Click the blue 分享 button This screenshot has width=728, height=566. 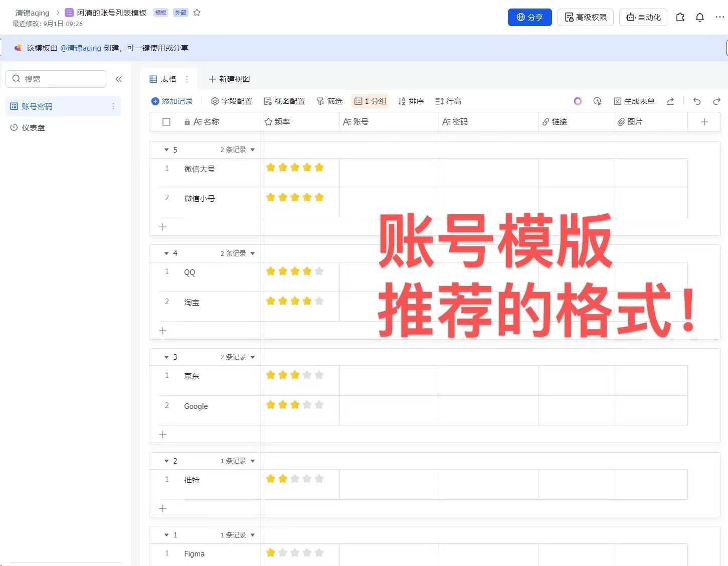pos(529,17)
